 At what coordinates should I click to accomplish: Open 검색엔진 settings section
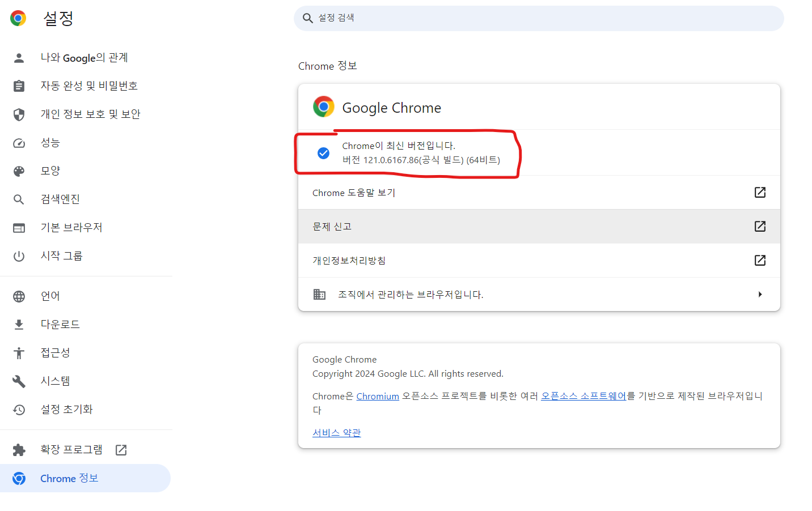85,199
